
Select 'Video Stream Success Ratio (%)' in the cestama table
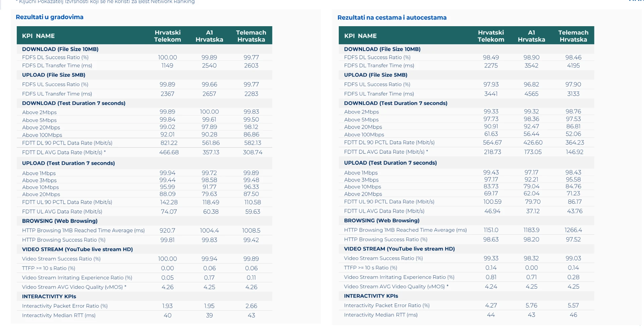point(383,258)
